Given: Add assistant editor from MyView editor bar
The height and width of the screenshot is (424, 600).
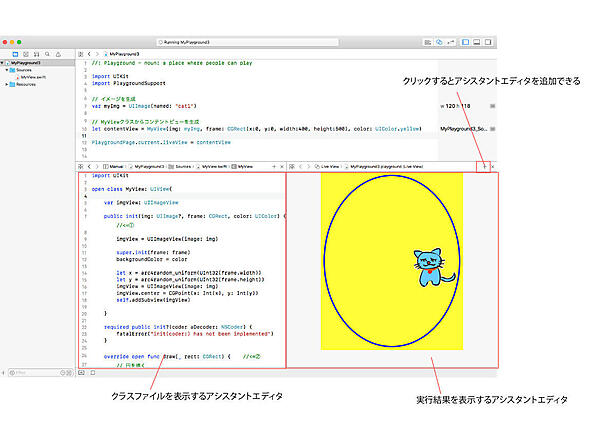Looking at the screenshot, I should point(274,166).
